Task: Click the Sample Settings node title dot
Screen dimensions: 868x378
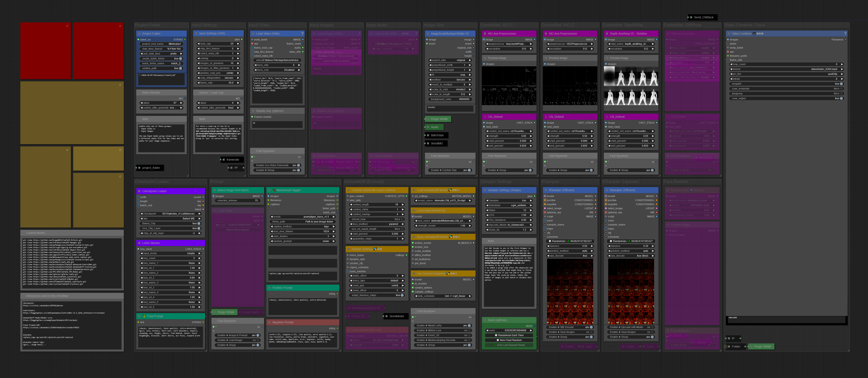Action: (x=349, y=249)
